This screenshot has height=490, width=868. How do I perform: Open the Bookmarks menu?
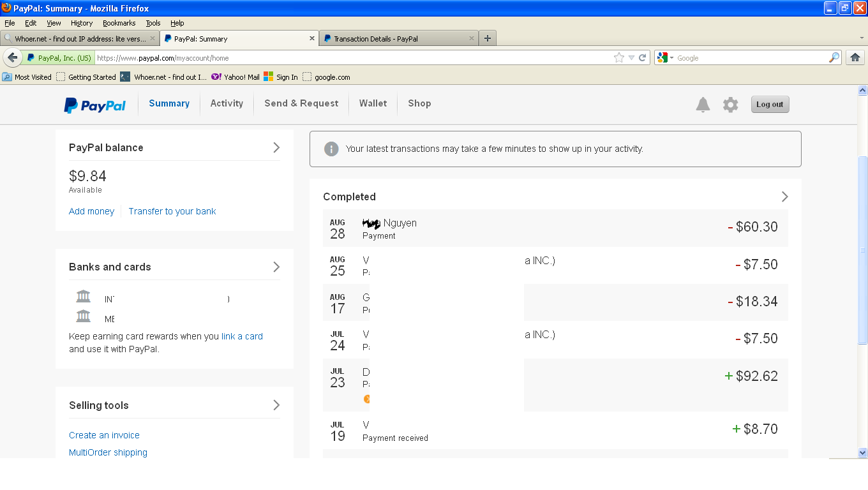119,23
